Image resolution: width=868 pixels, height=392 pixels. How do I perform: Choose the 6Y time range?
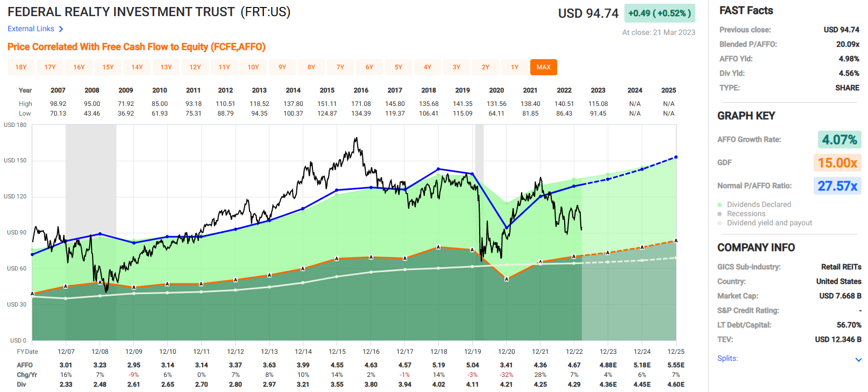click(x=369, y=67)
